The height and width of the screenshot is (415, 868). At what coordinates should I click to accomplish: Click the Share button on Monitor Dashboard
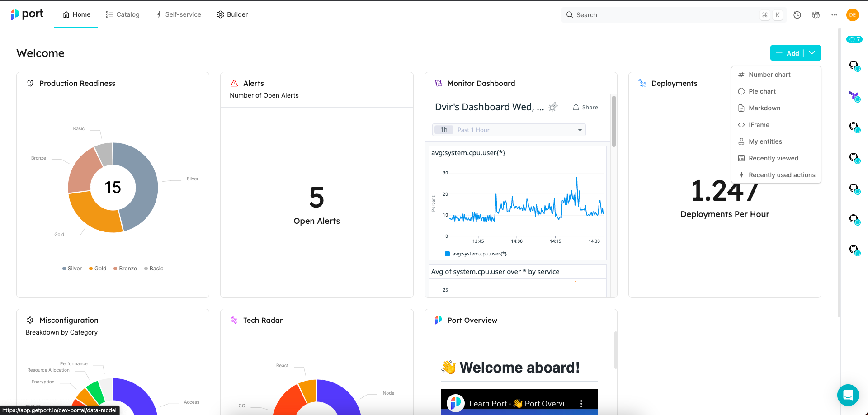tap(585, 107)
